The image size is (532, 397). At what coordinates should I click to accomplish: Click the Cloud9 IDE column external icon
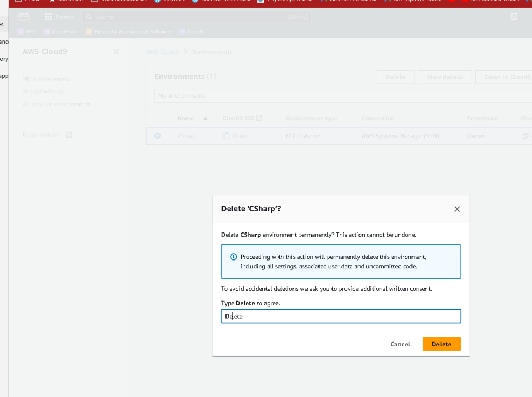pyautogui.click(x=259, y=118)
